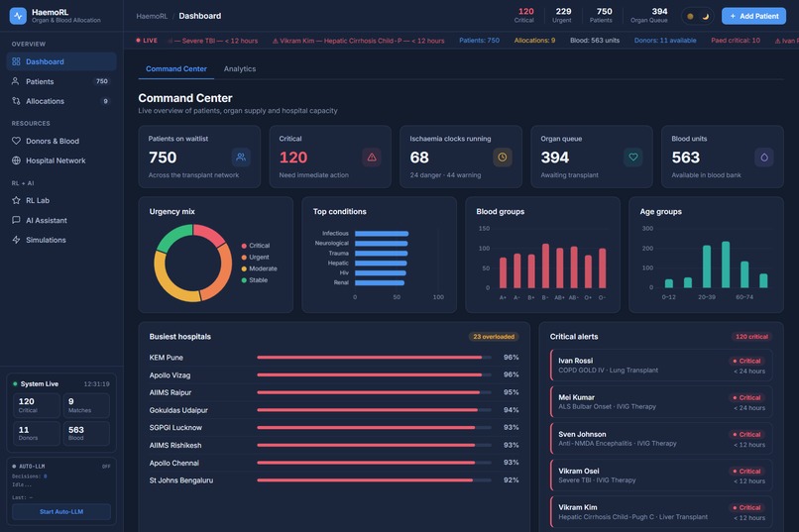Click the AUTO-LLM OFF status label
The width and height of the screenshot is (799, 532).
pos(106,467)
